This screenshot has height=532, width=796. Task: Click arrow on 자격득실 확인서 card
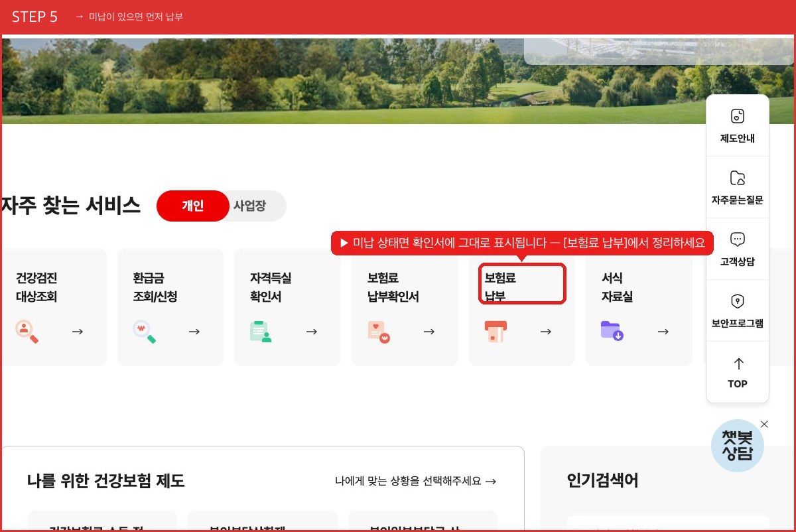312,331
